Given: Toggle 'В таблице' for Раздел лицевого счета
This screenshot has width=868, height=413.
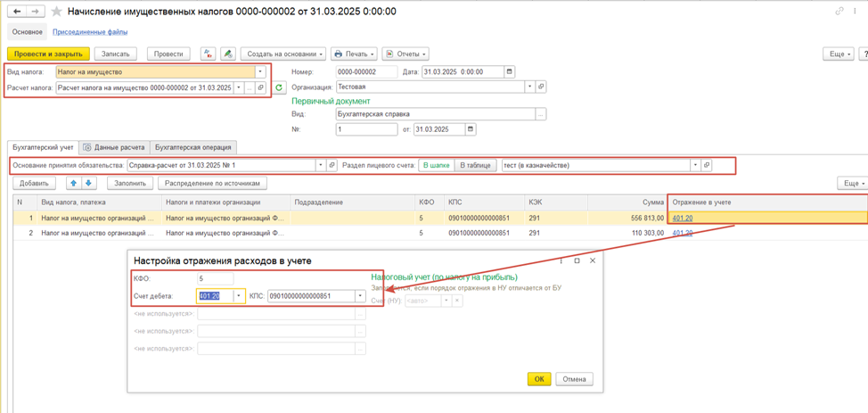Looking at the screenshot, I should pos(476,165).
